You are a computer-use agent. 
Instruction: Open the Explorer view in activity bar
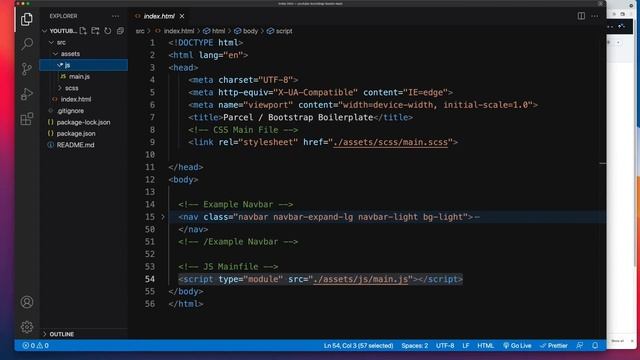click(x=27, y=19)
